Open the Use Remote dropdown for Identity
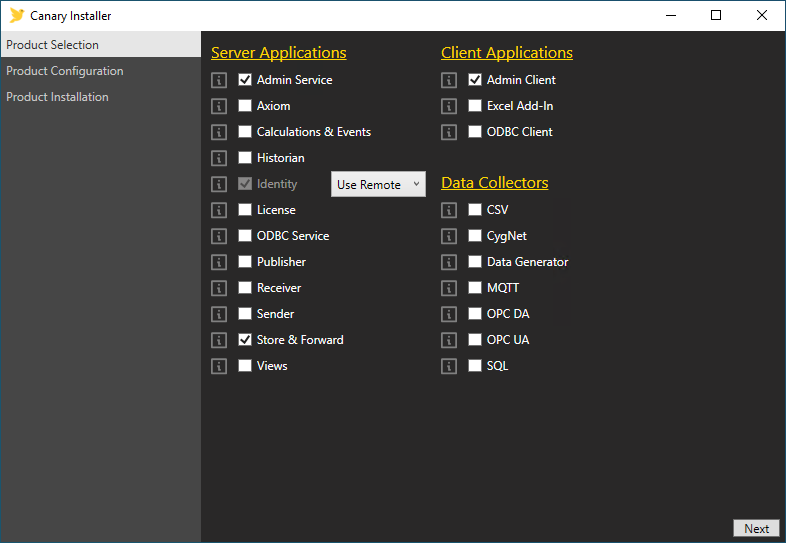Viewport: 786px width, 543px height. (x=378, y=184)
